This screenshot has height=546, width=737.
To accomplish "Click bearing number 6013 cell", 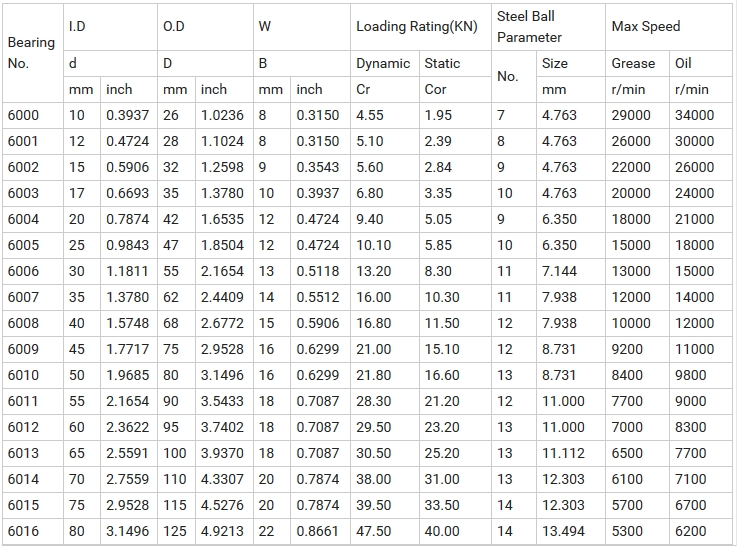I will pos(33,453).
